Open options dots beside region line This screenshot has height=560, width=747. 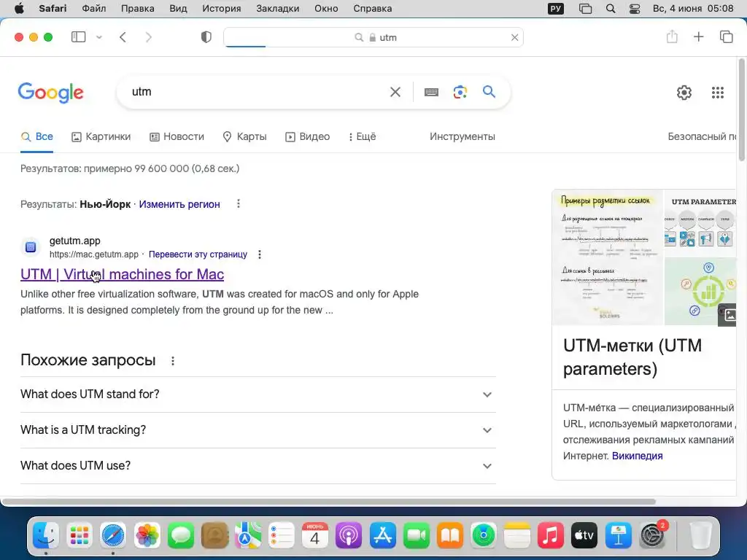point(239,204)
